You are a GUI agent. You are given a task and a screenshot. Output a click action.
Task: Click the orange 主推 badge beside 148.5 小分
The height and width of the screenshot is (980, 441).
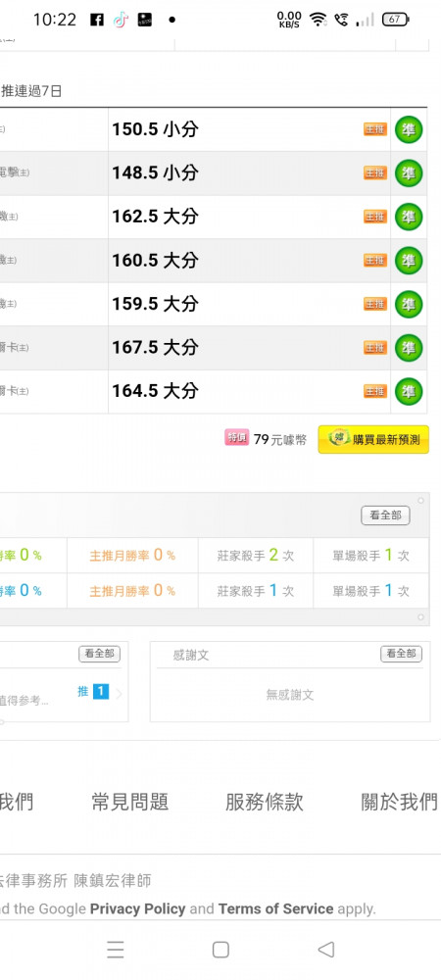[375, 173]
